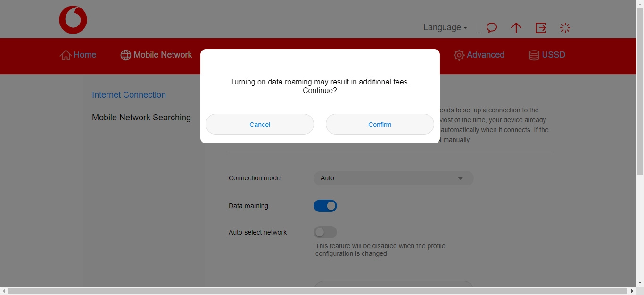Click the firmware update arrow icon
This screenshot has width=644, height=295.
point(516,27)
